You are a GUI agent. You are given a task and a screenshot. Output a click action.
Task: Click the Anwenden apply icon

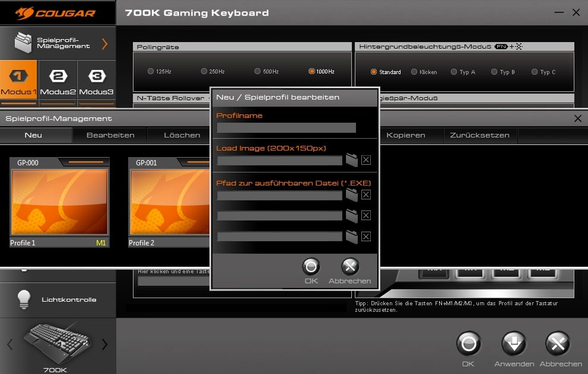click(x=514, y=344)
